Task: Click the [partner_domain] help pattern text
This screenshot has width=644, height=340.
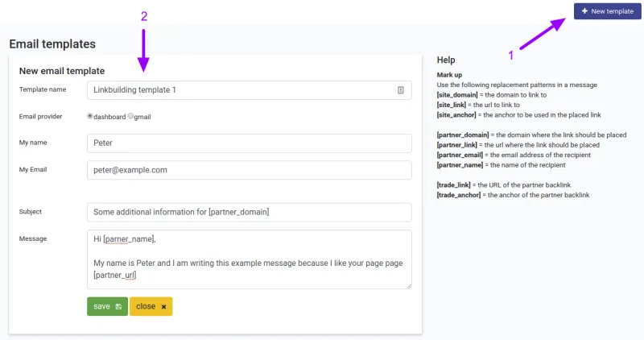Action: click(x=463, y=135)
